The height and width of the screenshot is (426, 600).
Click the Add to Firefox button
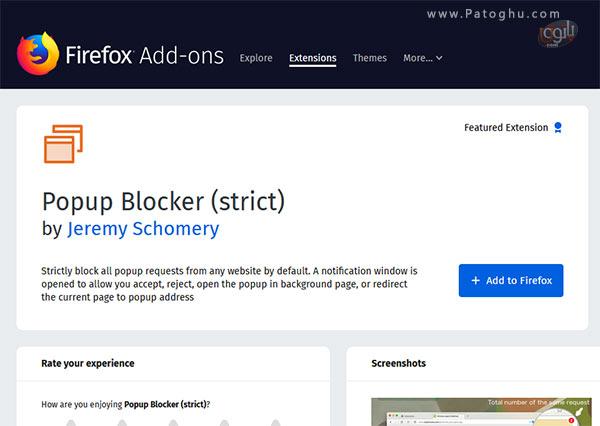pyautogui.click(x=511, y=281)
